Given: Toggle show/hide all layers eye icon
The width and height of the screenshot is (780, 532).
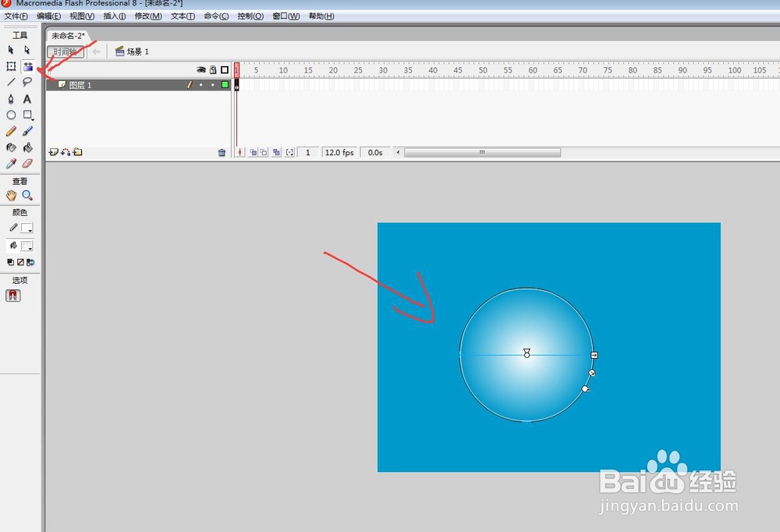Looking at the screenshot, I should (201, 70).
